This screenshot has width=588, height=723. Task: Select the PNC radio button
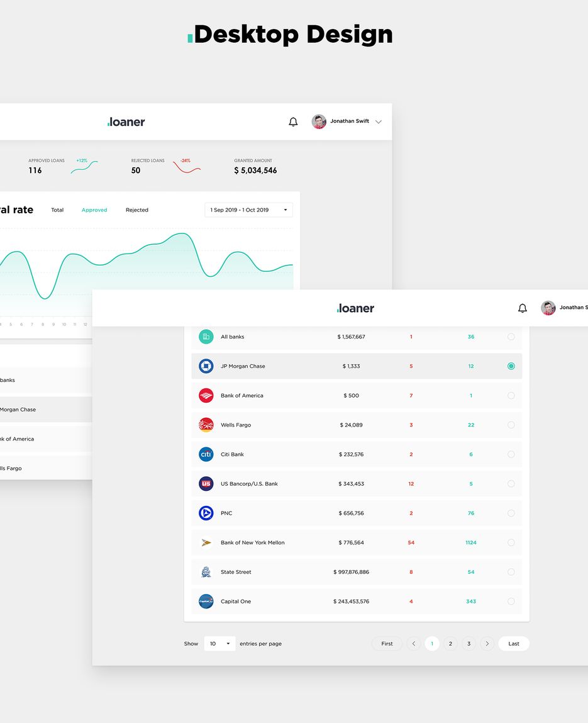(x=511, y=513)
